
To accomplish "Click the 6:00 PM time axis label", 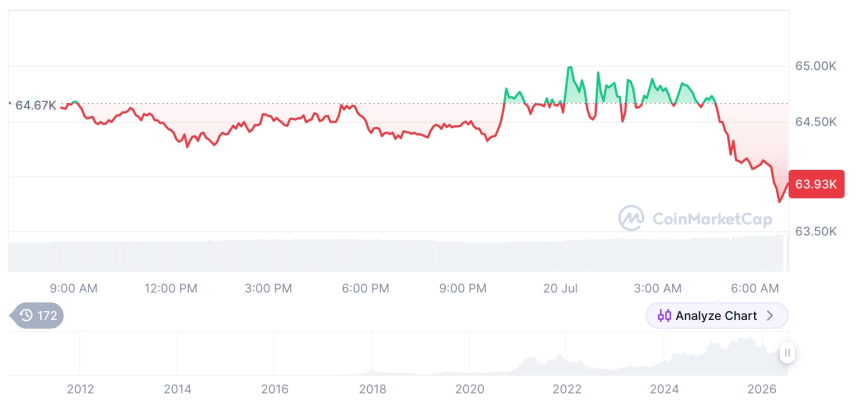I will 365,289.
